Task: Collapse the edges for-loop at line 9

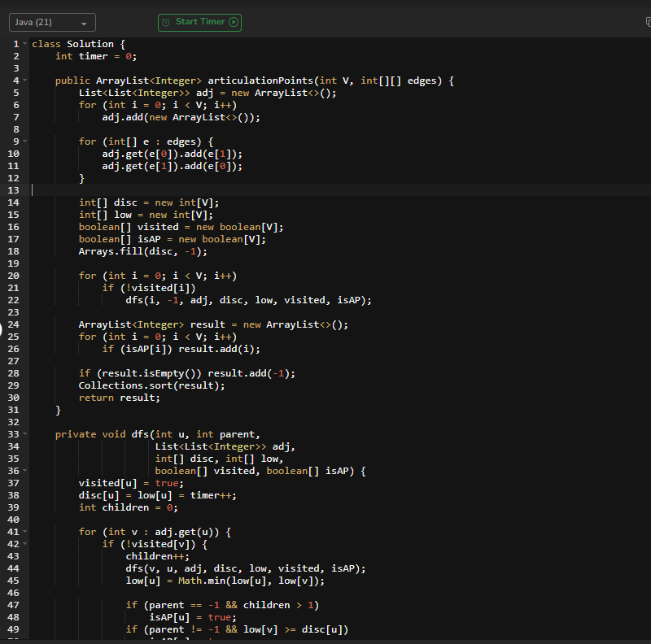Action: pos(25,141)
